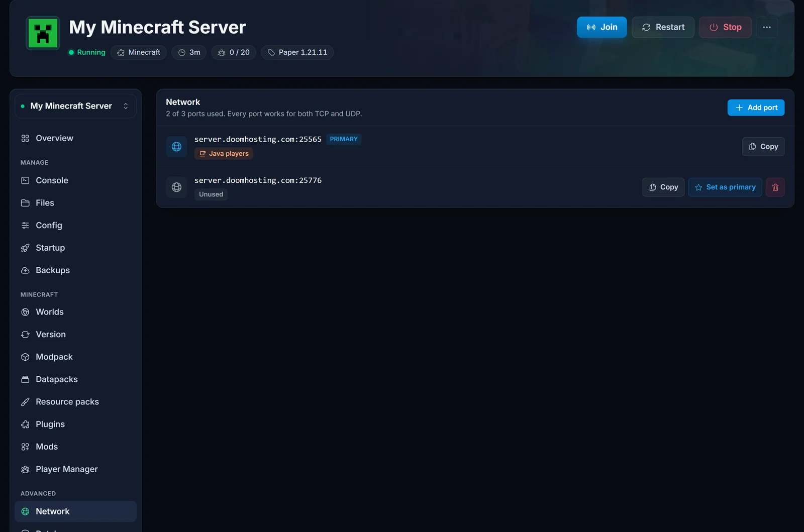Expand the My Minecraft Server selector
The width and height of the screenshot is (804, 532).
coord(75,106)
